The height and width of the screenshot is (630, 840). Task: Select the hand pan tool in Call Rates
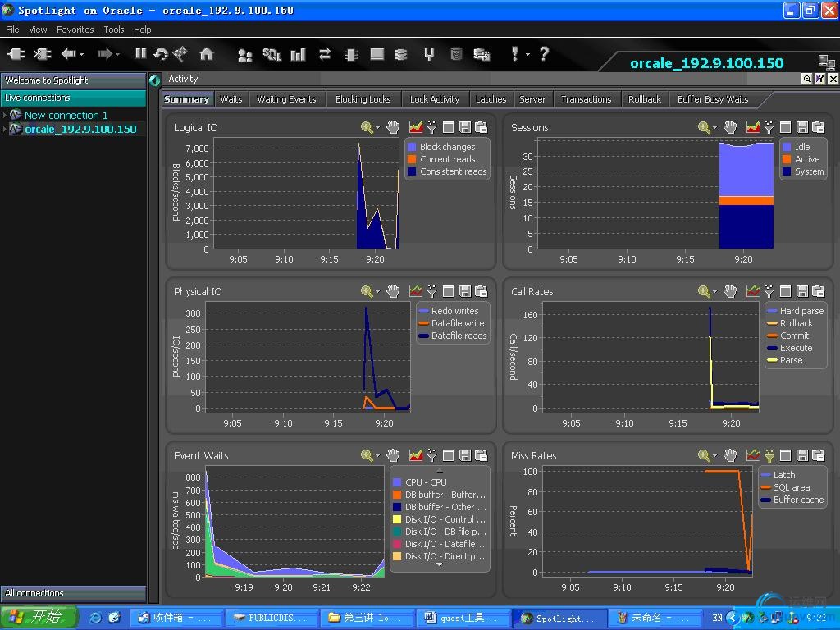point(730,291)
